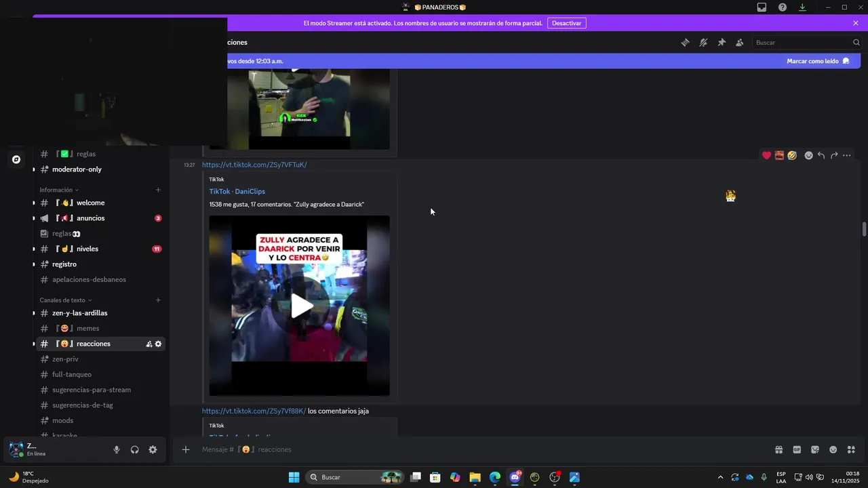This screenshot has height=488, width=868.
Task: Open more options three-dot menu on message
Action: [846, 155]
